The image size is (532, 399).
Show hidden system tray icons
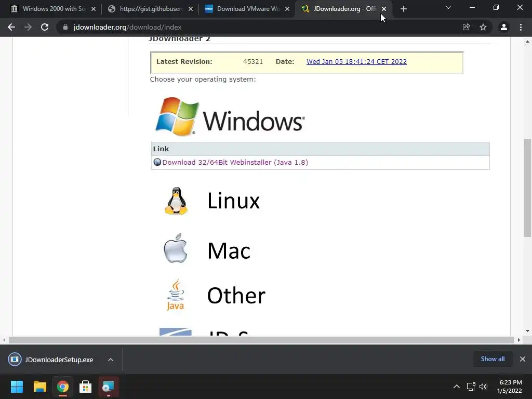click(457, 387)
